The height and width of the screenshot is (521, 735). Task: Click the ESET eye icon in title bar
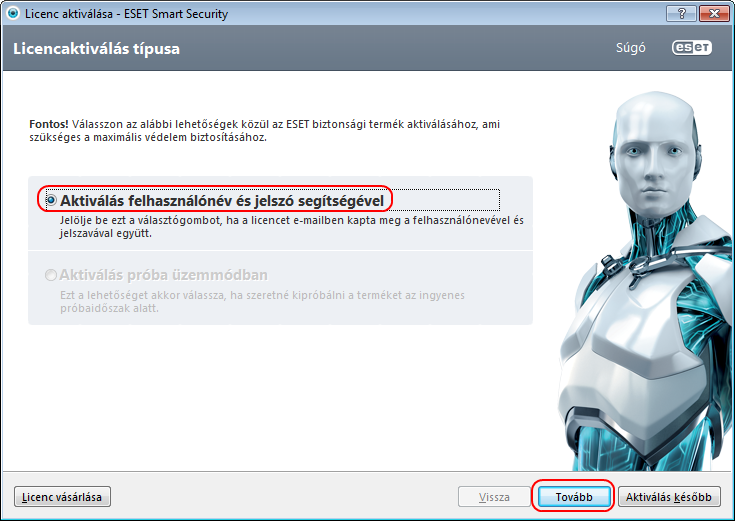pos(13,13)
